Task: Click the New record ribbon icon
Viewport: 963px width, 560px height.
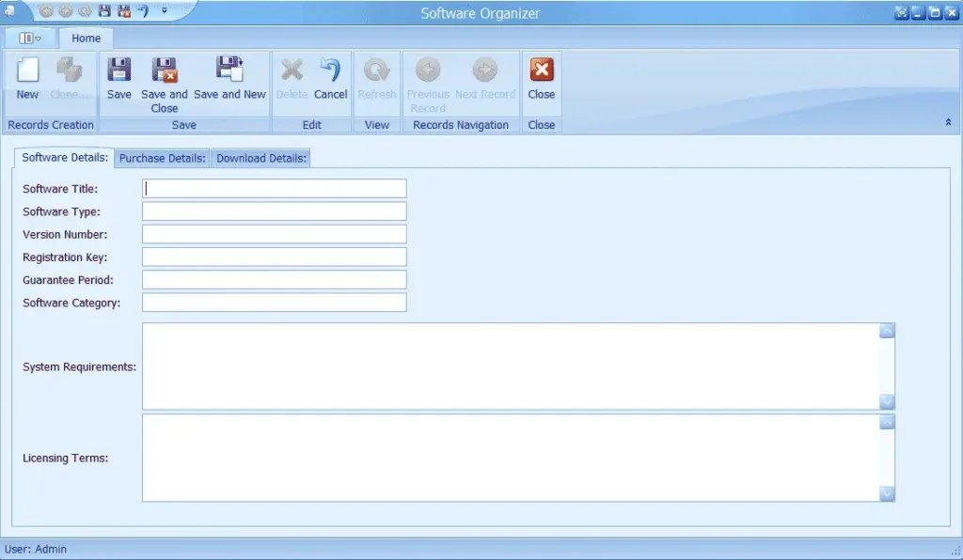Action: [x=27, y=72]
